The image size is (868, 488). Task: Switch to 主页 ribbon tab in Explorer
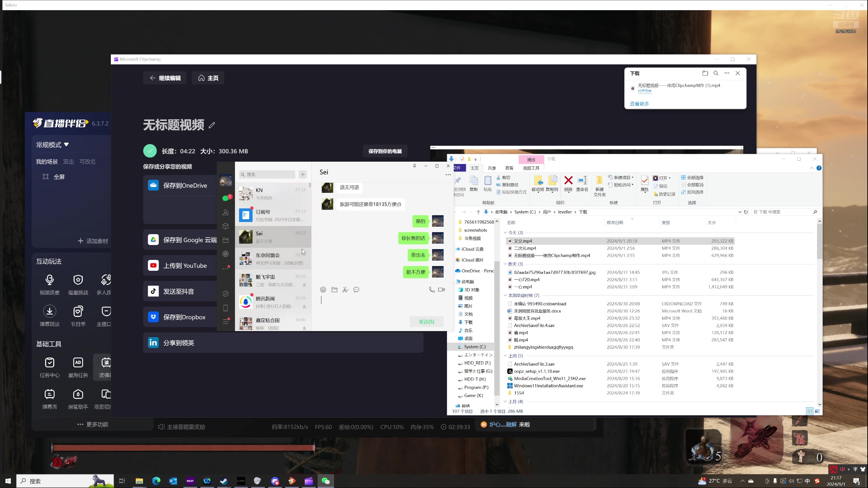coord(474,168)
